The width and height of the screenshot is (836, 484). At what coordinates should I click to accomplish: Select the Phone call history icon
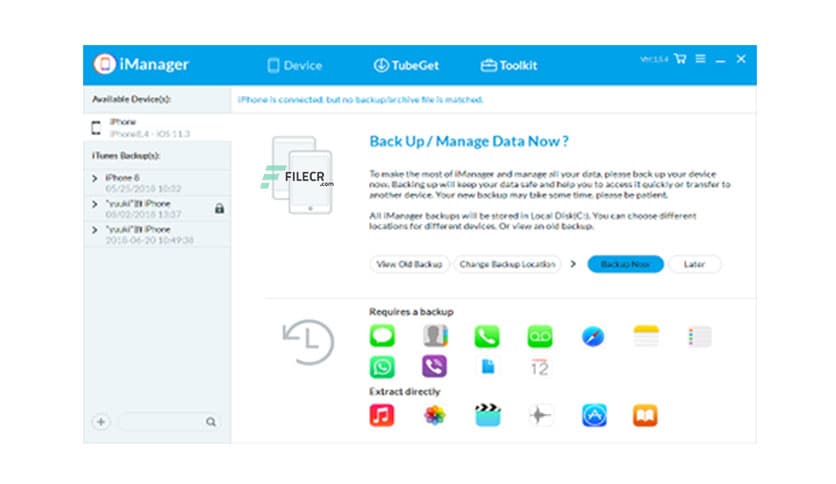(x=487, y=336)
